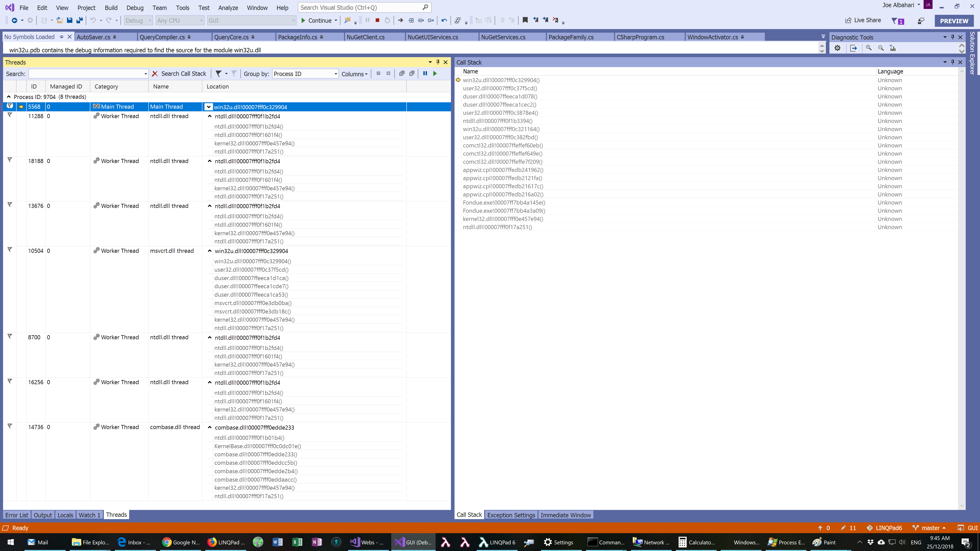
Task: Click the Step Out icon
Action: tap(431, 20)
